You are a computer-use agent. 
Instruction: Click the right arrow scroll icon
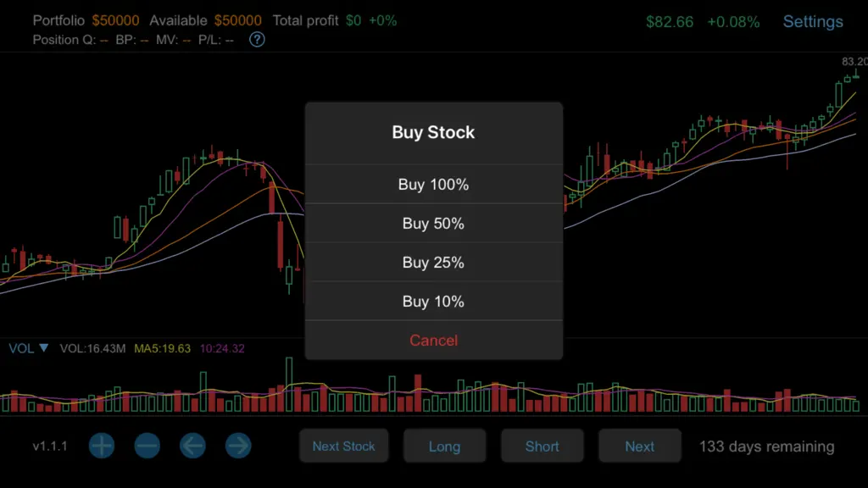[x=238, y=446]
